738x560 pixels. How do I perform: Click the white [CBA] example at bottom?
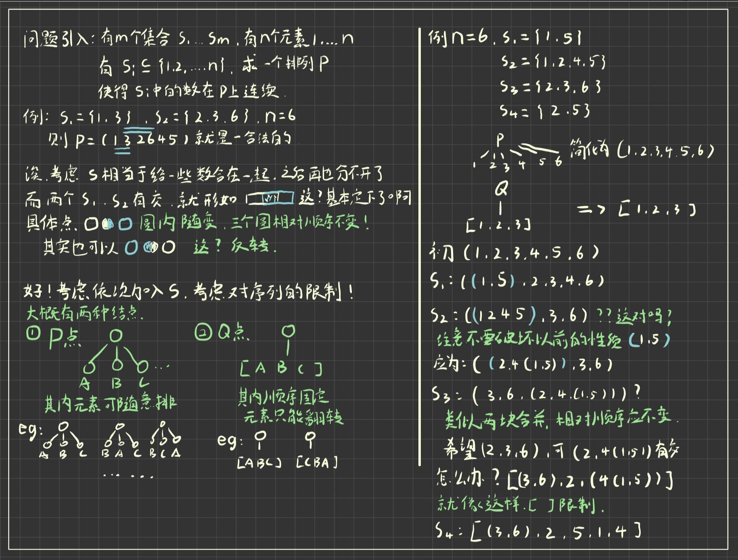(317, 463)
